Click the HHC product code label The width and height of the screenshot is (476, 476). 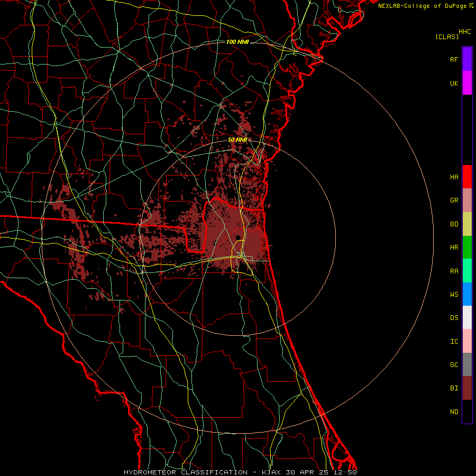[465, 32]
